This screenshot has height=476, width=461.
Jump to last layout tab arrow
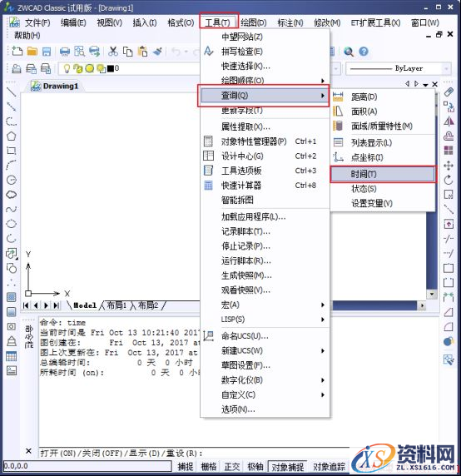point(57,305)
